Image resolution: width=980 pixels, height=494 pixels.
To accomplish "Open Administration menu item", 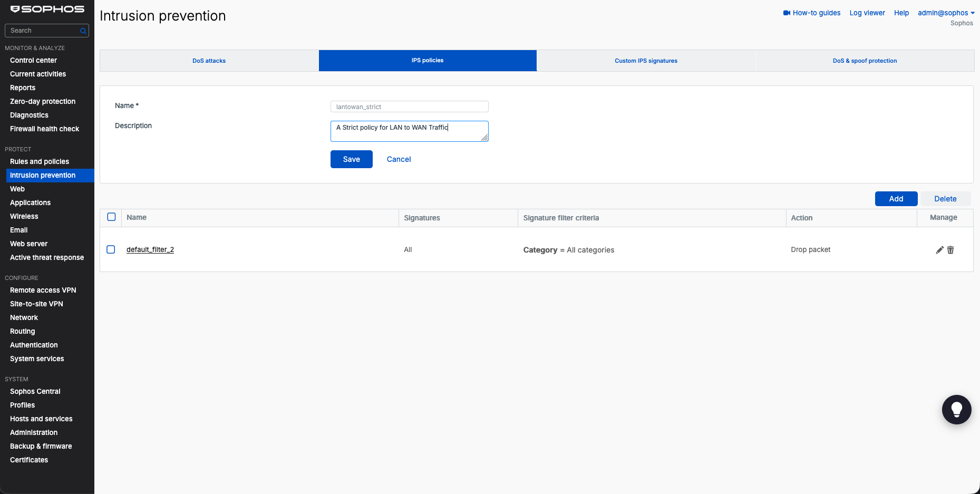I will pyautogui.click(x=34, y=432).
